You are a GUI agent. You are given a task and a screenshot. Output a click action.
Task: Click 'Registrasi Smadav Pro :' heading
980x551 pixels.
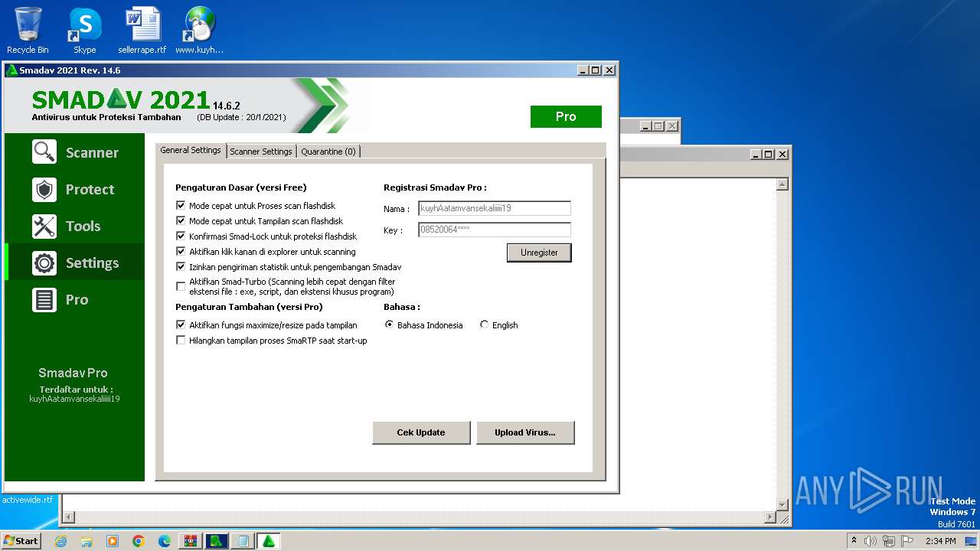click(x=435, y=187)
